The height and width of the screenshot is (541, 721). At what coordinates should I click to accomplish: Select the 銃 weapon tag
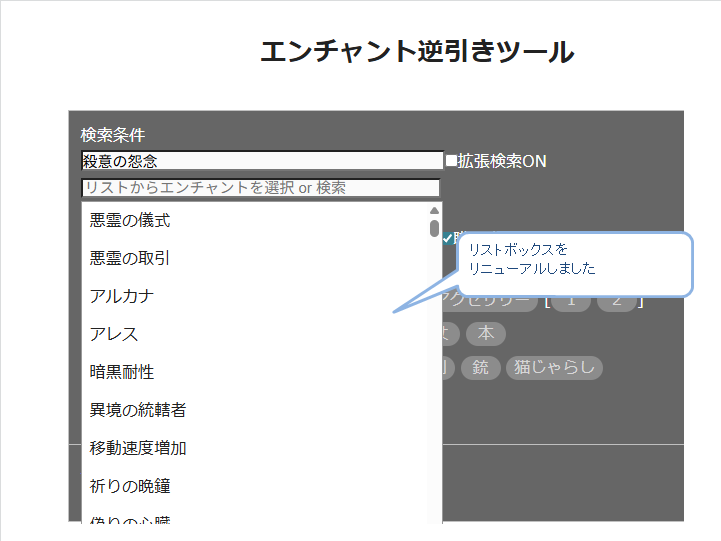481,368
